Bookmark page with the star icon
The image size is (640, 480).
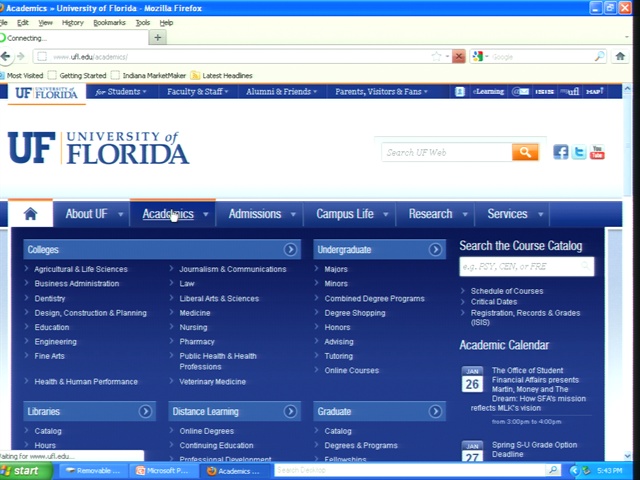[436, 56]
